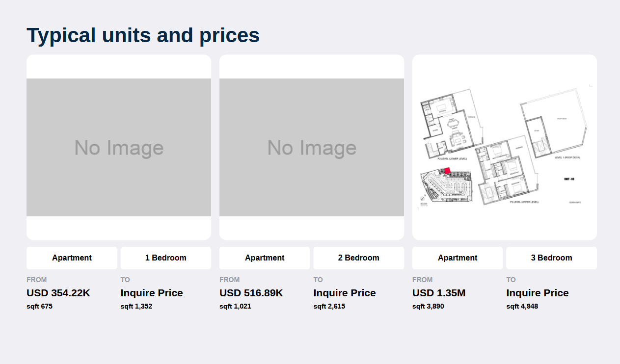Click the Apartment tag of first unit
Screen dimensions: 620x364
click(72, 258)
